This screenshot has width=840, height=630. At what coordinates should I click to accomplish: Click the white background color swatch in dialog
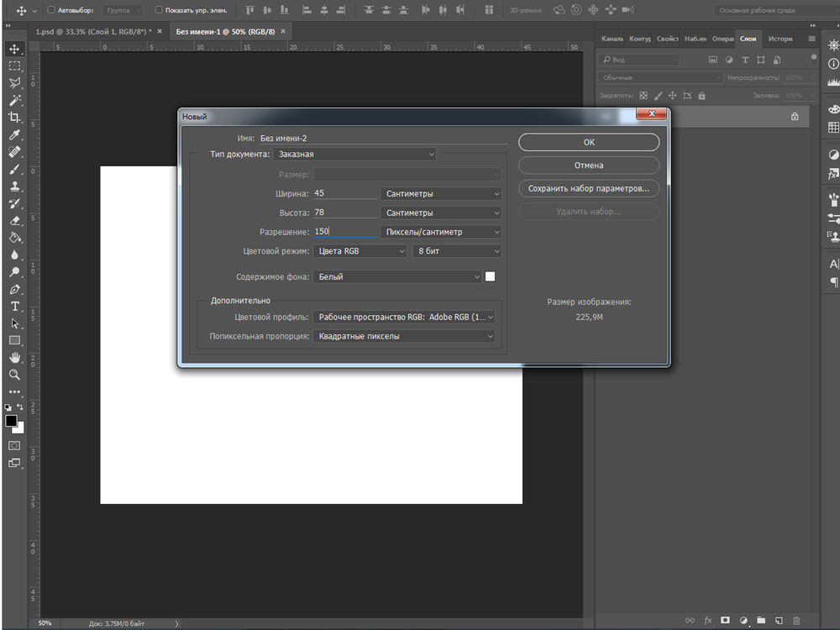click(x=491, y=276)
